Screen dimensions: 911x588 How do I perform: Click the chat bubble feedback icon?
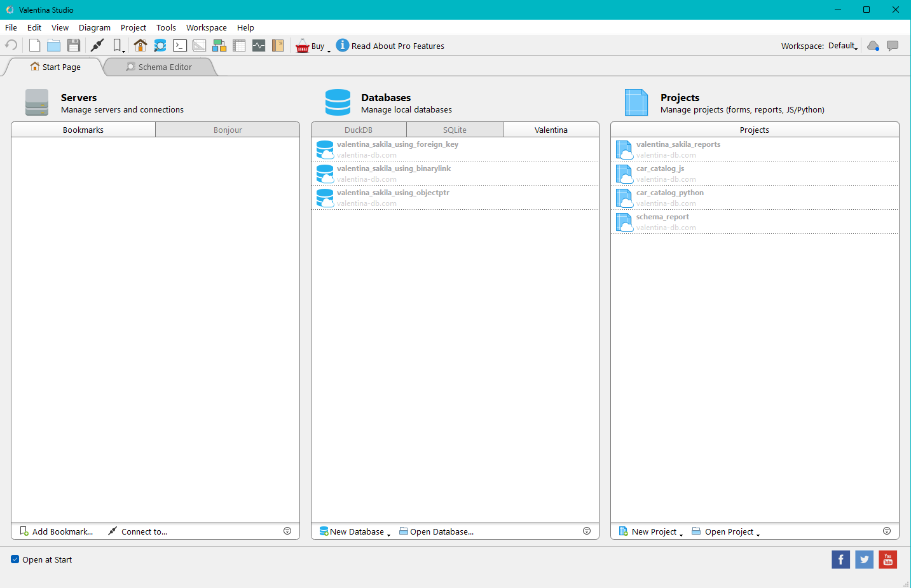(893, 46)
